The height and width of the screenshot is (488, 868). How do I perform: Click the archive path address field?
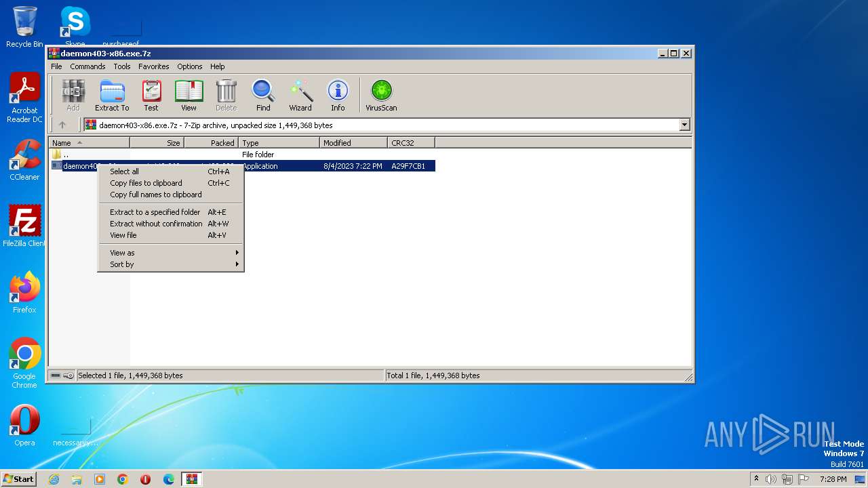click(x=387, y=125)
